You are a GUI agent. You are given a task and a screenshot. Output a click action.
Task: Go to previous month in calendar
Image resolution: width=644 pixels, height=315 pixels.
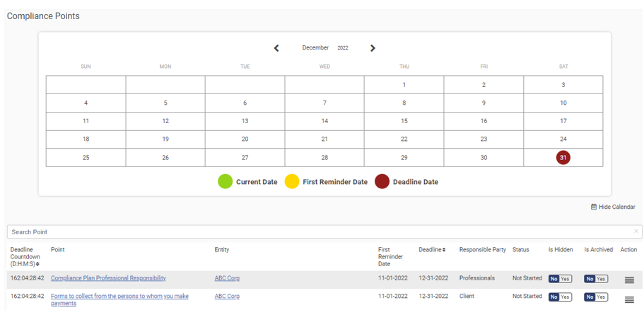tap(276, 48)
